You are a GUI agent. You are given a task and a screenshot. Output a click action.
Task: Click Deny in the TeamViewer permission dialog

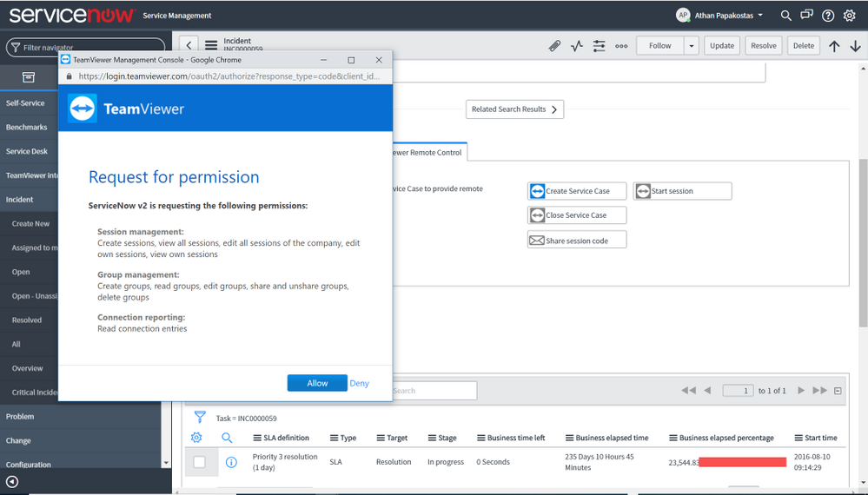[359, 383]
